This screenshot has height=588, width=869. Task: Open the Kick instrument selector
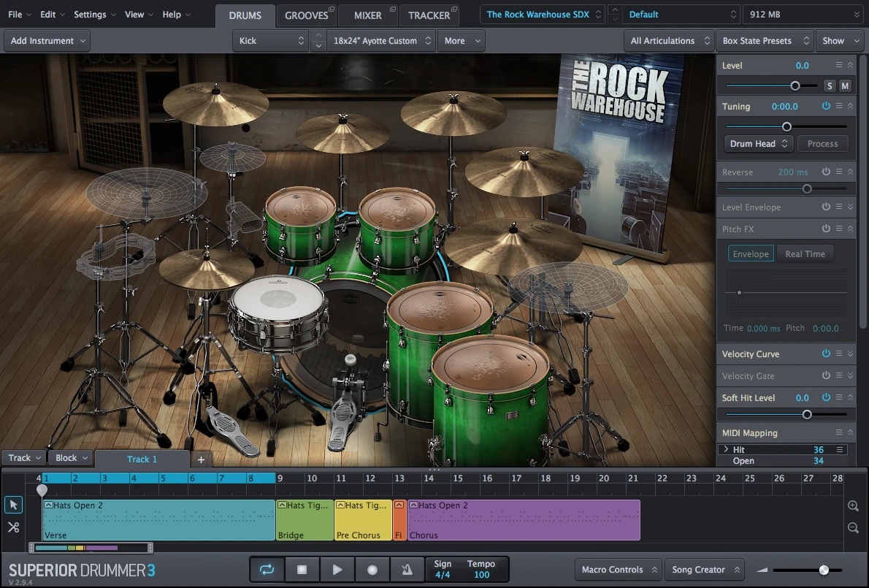270,40
